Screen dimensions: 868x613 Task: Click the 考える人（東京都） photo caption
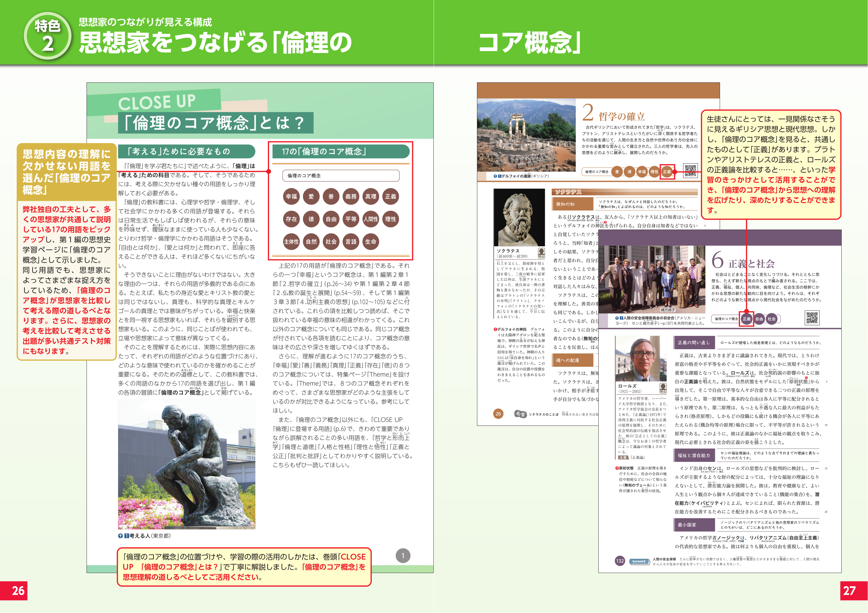click(144, 536)
